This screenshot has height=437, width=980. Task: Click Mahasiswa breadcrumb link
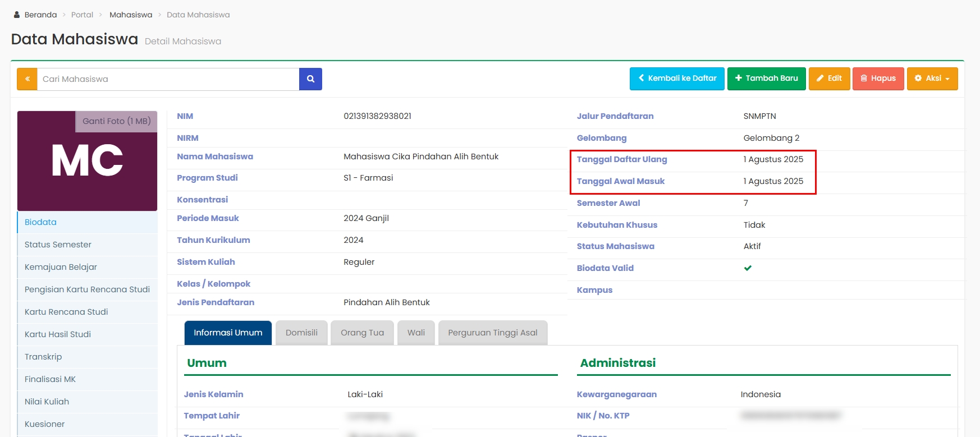pyautogui.click(x=131, y=15)
